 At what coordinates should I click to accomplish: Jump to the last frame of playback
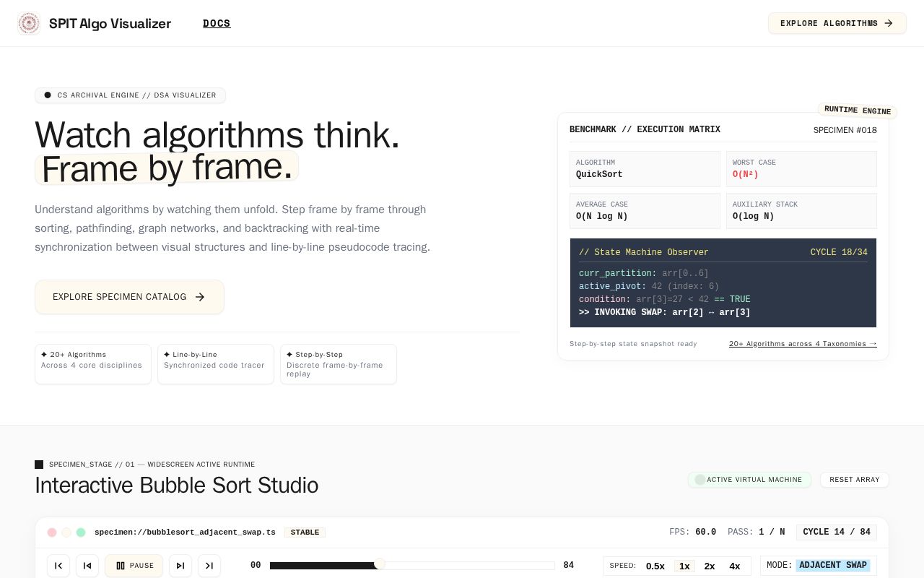click(x=209, y=566)
